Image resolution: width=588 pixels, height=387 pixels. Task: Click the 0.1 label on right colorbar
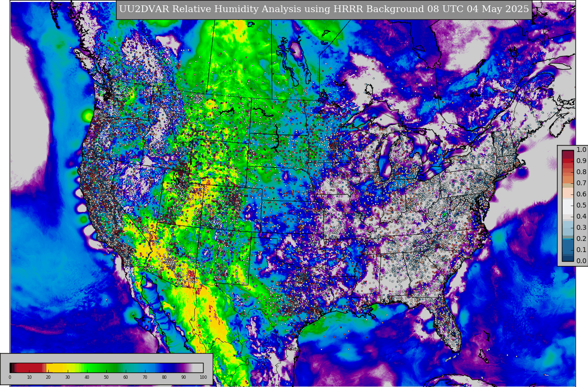point(581,250)
